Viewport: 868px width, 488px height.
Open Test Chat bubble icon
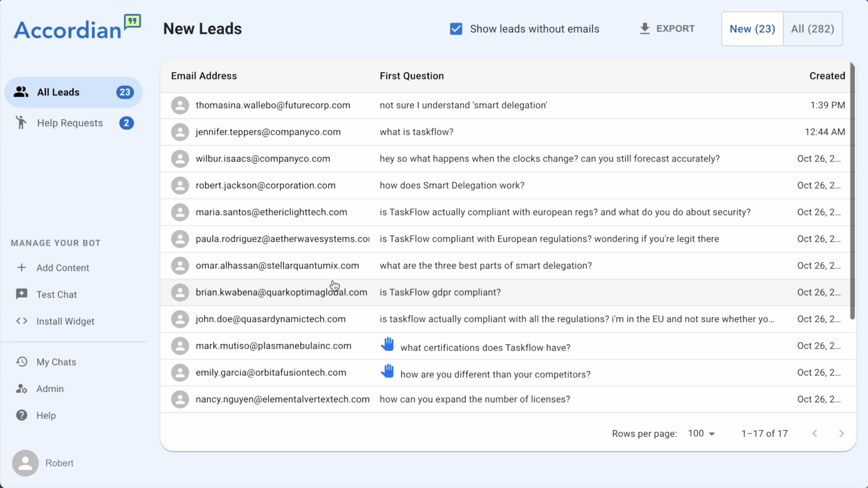[22, 294]
